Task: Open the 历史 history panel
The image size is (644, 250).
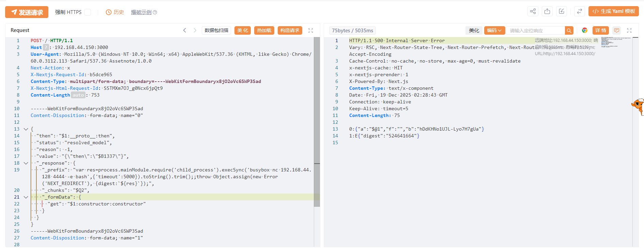Action: [115, 12]
